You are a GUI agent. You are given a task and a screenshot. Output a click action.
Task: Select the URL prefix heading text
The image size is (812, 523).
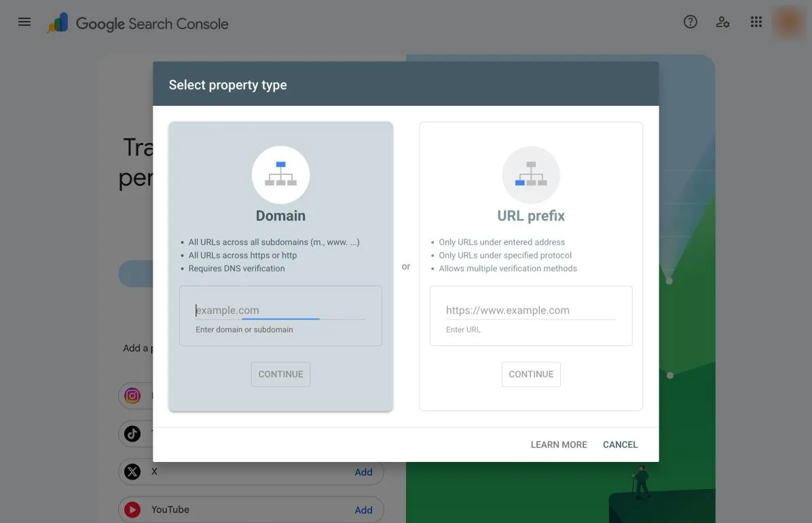pos(531,216)
